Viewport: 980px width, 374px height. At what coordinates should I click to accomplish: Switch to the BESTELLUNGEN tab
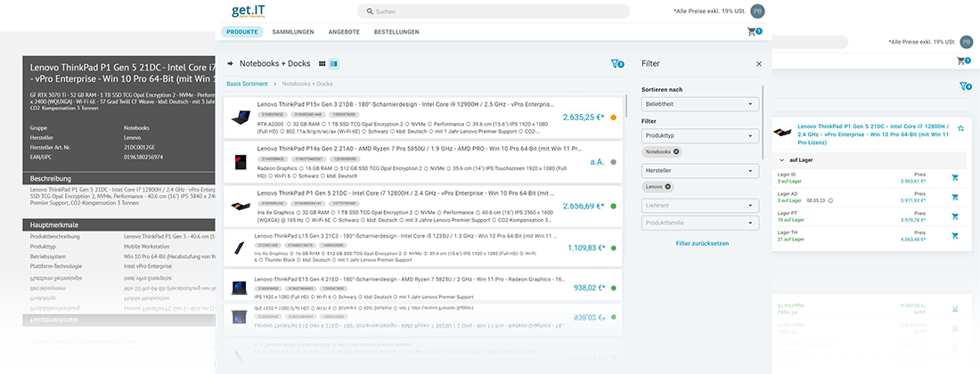(396, 32)
